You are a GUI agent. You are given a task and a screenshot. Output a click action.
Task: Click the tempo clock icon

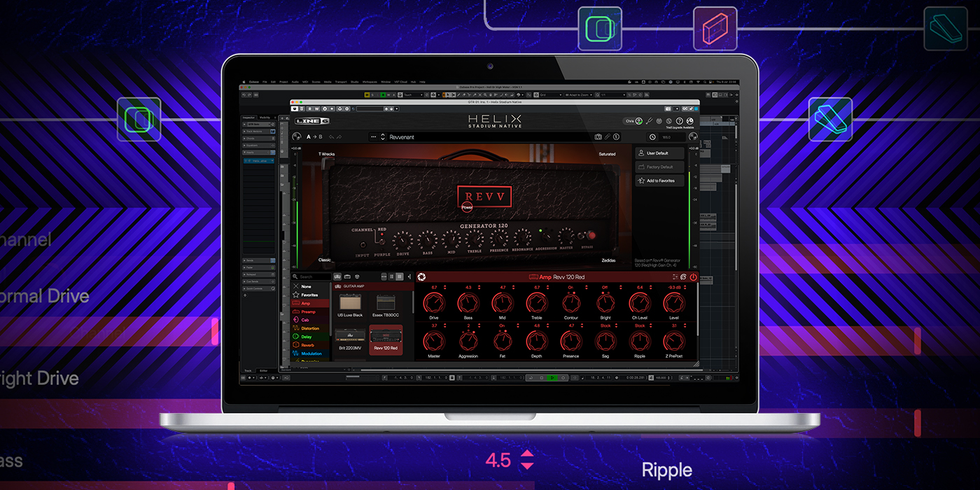[652, 136]
